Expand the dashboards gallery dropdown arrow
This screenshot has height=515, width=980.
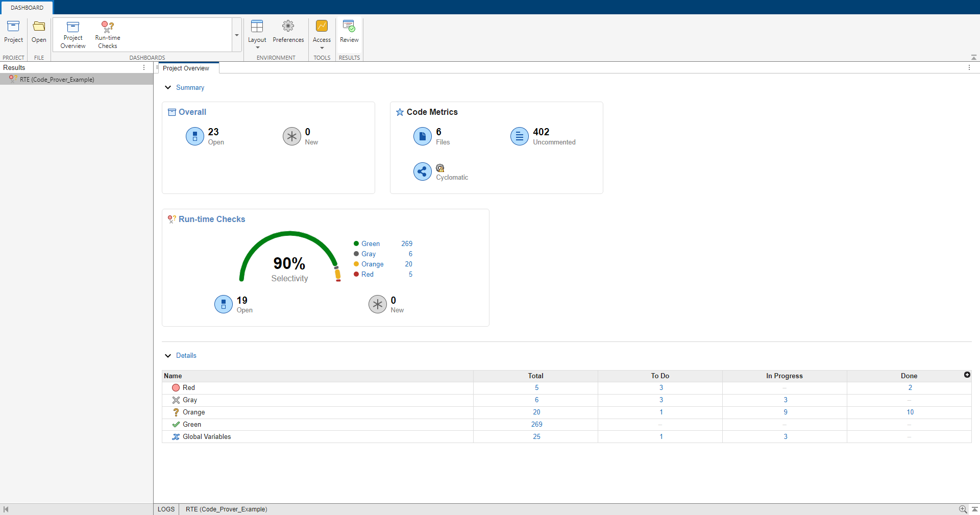pos(237,35)
